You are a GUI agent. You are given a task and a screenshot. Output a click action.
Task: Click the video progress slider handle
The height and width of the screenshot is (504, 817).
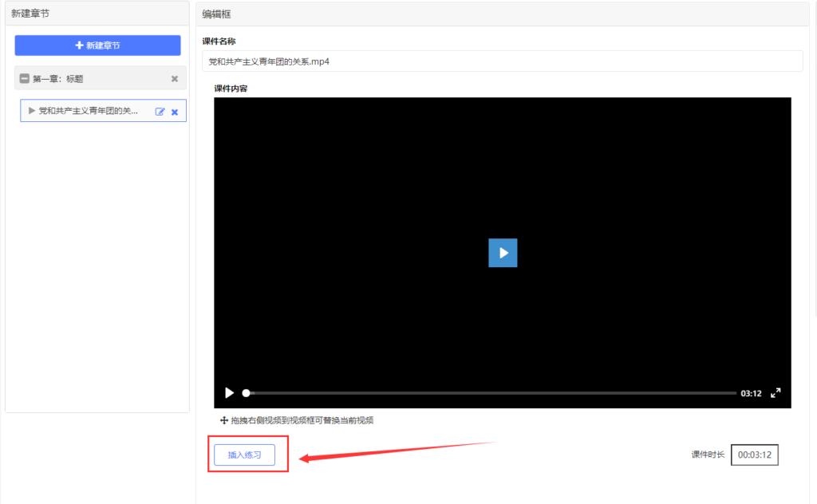[246, 393]
